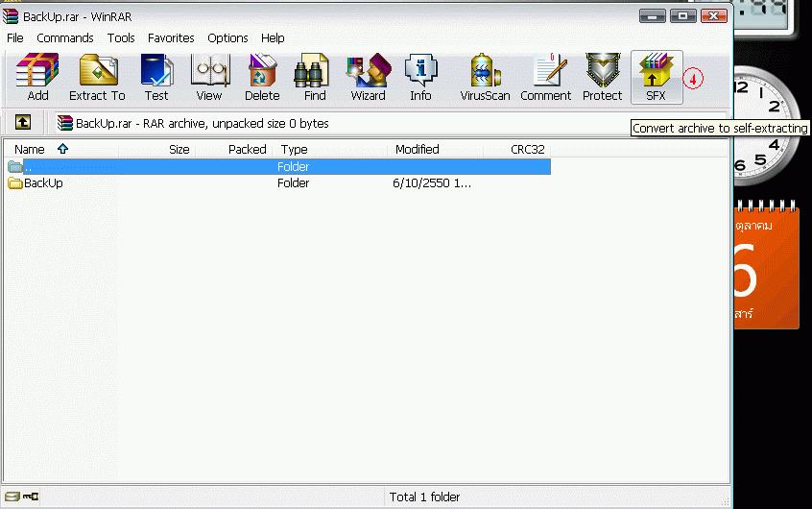Show archive Info

[420, 78]
